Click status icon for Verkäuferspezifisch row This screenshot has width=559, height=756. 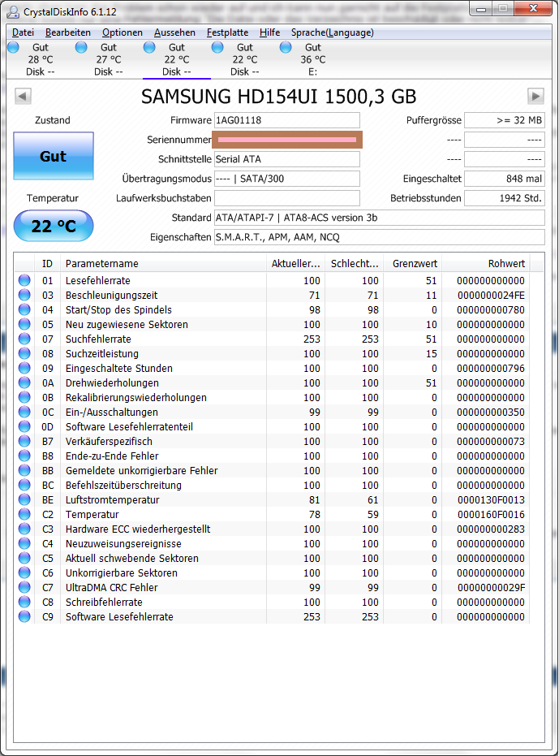[x=24, y=441]
